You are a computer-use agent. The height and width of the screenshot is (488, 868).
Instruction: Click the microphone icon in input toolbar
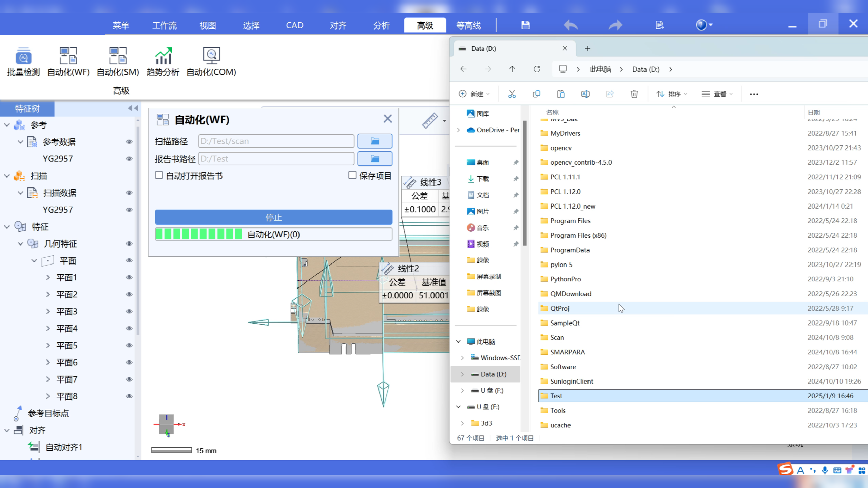[825, 470]
